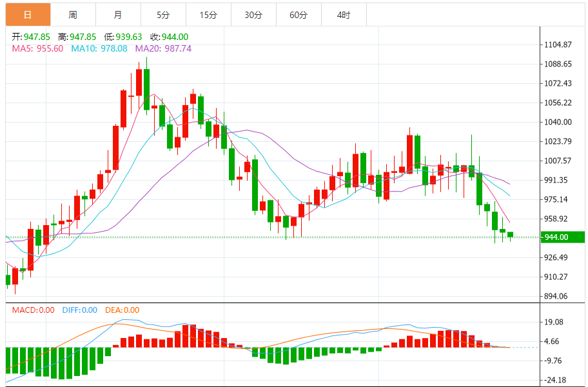Click the MA20: 987.74 indicator label
This screenshot has height=387, width=588.
pos(163,48)
